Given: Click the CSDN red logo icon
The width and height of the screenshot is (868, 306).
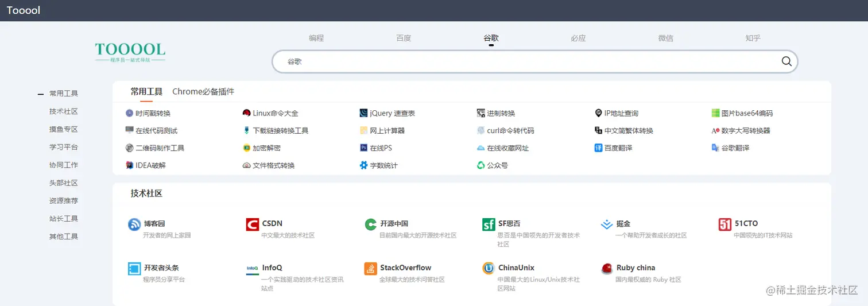Looking at the screenshot, I should point(253,224).
